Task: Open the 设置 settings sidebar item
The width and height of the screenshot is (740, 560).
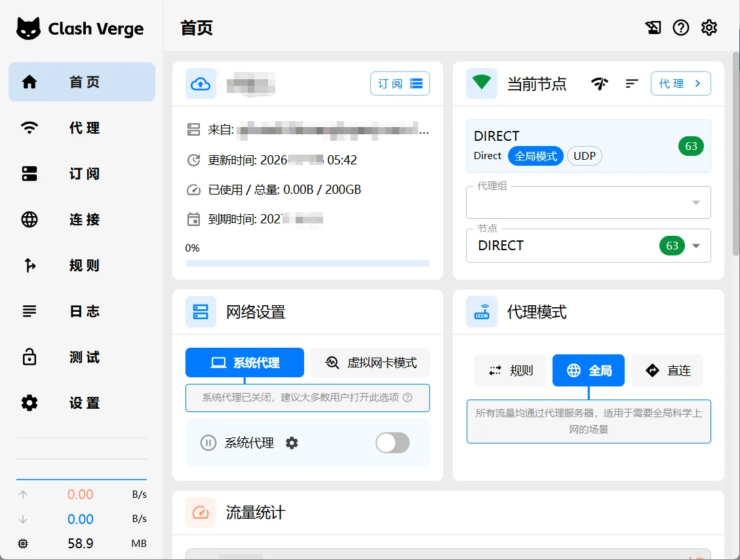Action: [x=82, y=403]
